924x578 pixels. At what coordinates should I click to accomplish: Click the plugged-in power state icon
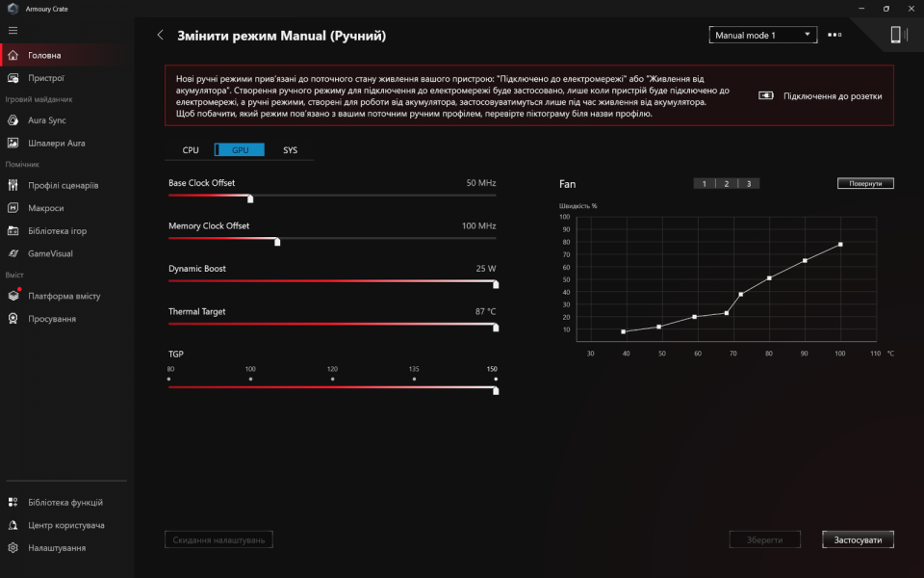point(765,95)
